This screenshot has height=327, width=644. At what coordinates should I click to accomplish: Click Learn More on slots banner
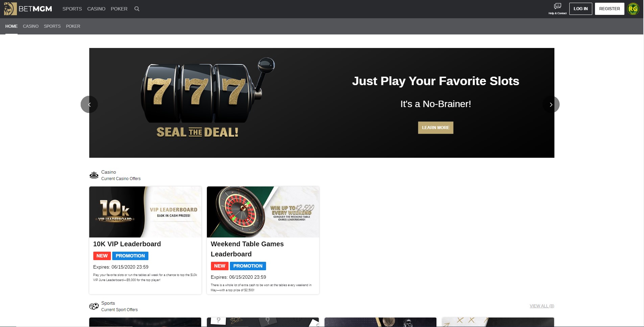coord(435,128)
